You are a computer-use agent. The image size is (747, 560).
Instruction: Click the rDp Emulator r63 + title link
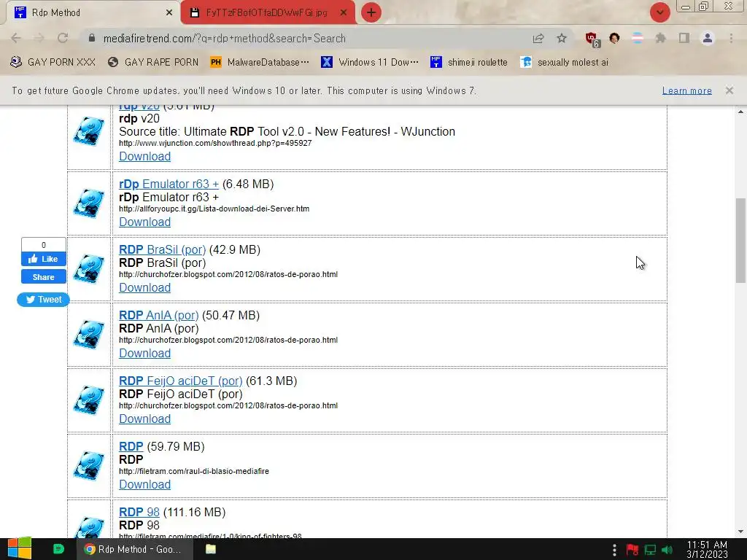169,184
